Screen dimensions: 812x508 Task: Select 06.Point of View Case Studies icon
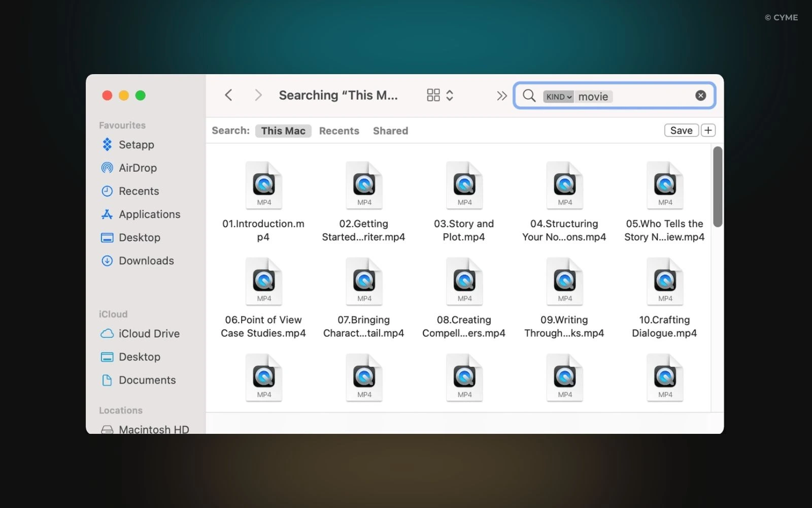click(263, 281)
